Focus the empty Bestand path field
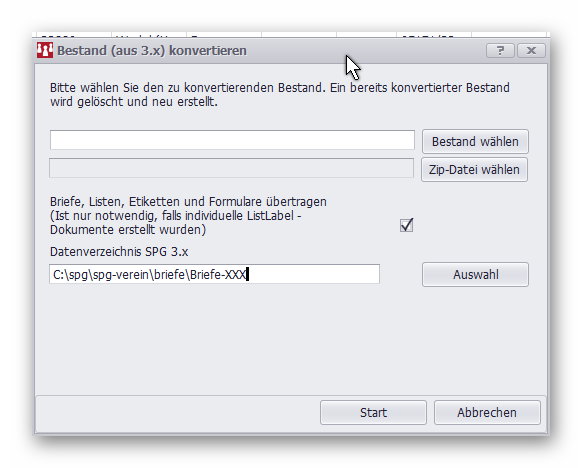 pos(232,140)
